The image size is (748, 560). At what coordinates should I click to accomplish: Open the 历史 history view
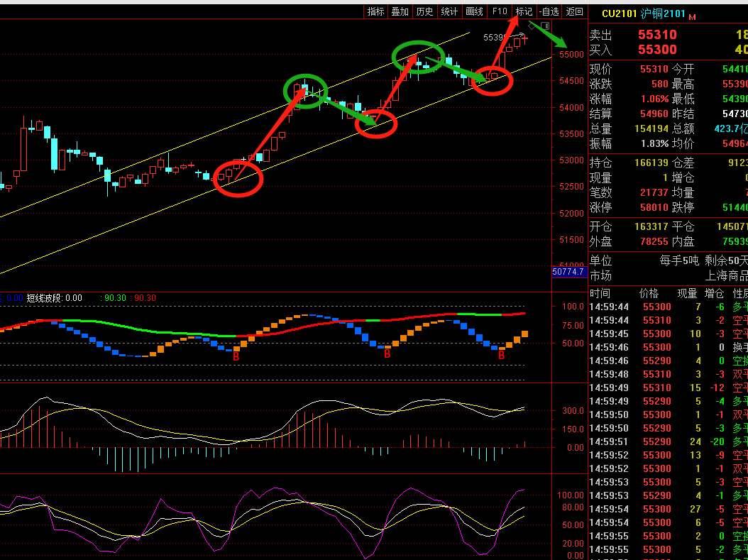click(x=424, y=11)
